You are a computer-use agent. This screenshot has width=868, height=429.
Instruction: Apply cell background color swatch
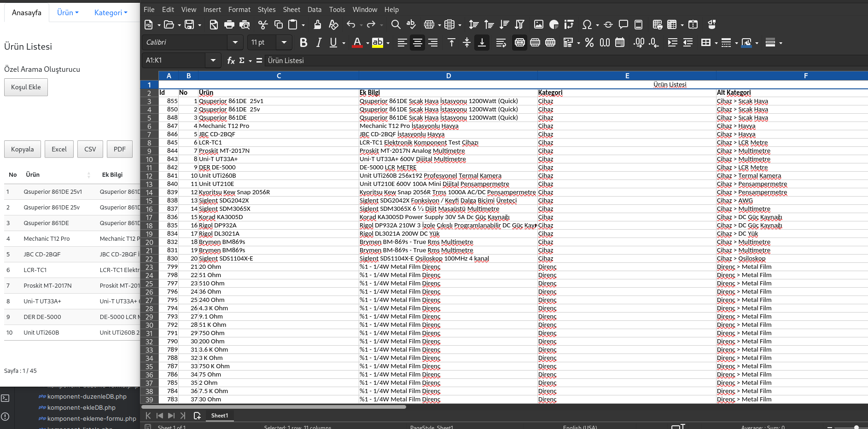[x=746, y=43]
